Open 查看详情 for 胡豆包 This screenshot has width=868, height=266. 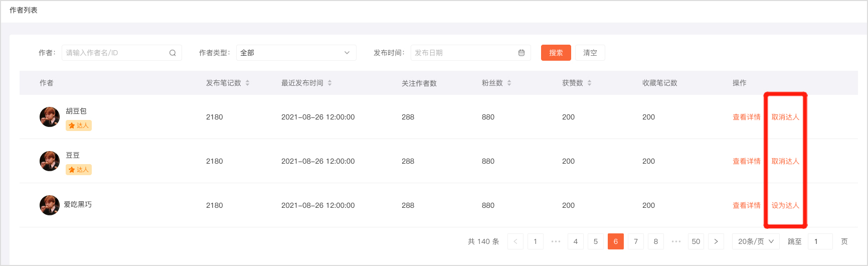click(x=746, y=117)
